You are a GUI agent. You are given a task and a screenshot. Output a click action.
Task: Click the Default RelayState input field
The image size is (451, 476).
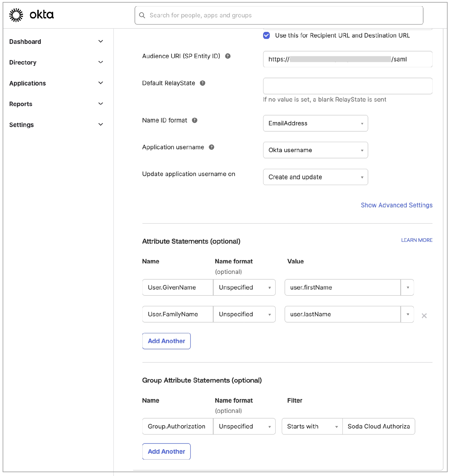pyautogui.click(x=347, y=86)
